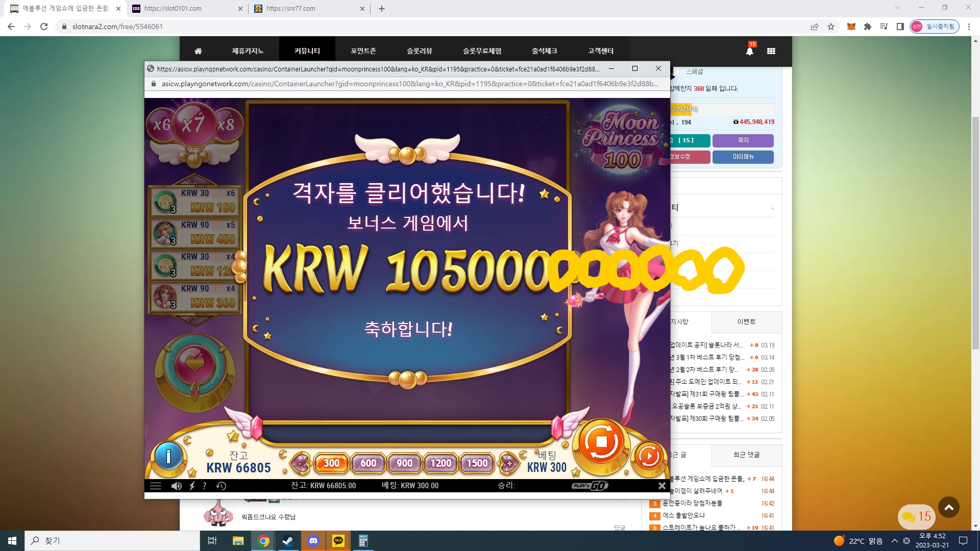Open Discord from taskbar

pyautogui.click(x=313, y=541)
